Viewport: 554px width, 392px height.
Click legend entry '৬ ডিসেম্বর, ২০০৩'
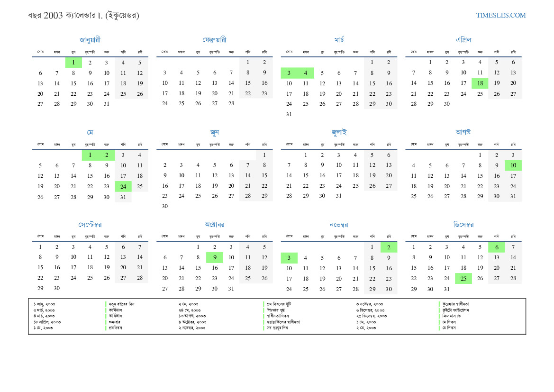(370, 310)
